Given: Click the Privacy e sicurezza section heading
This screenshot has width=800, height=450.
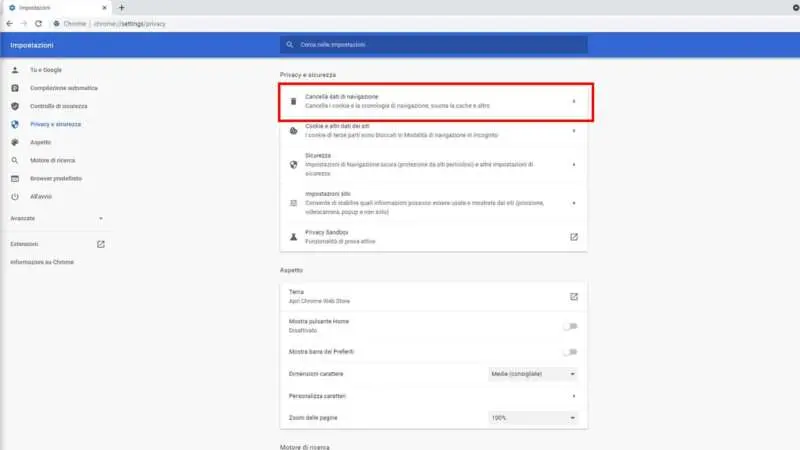Looking at the screenshot, I should click(x=308, y=74).
